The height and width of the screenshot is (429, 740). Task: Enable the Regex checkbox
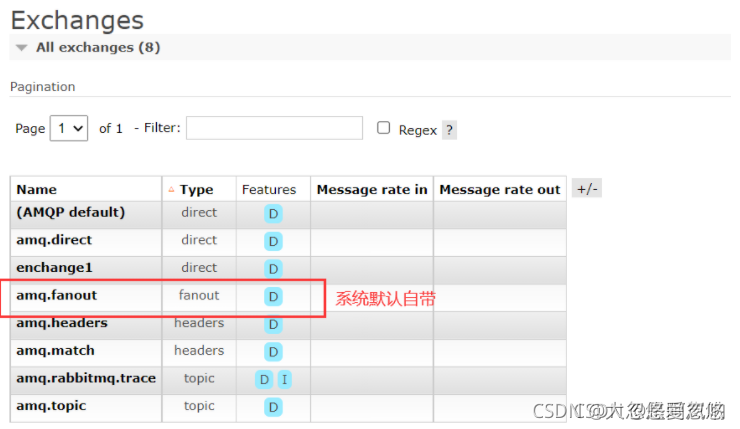383,128
